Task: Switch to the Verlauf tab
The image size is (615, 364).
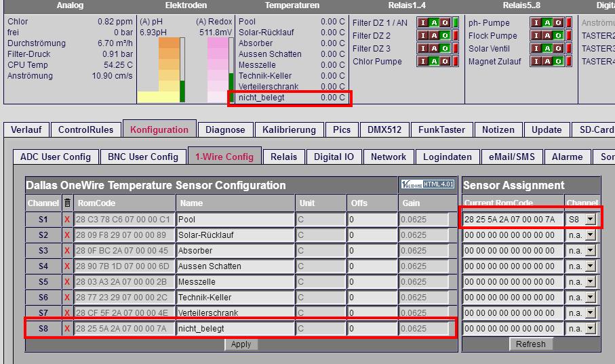Action: 26,130
